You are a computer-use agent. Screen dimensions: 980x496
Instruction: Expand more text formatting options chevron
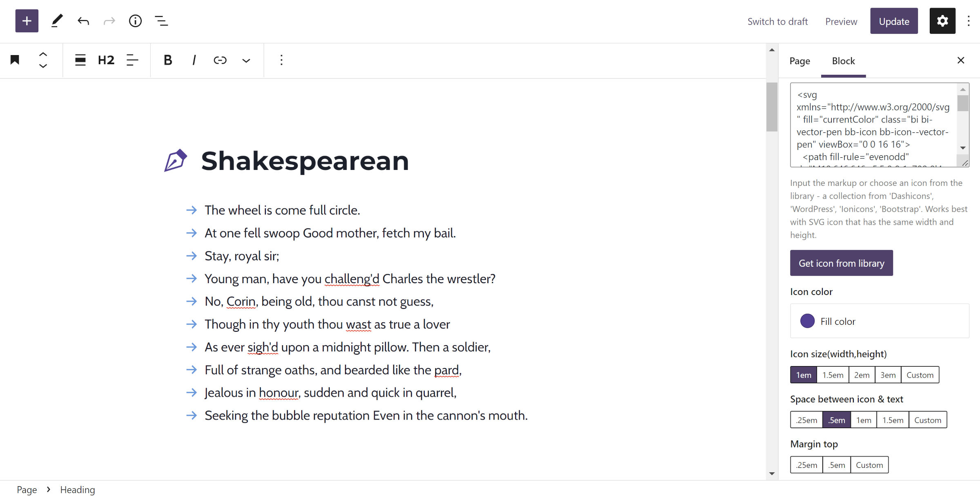(x=246, y=60)
